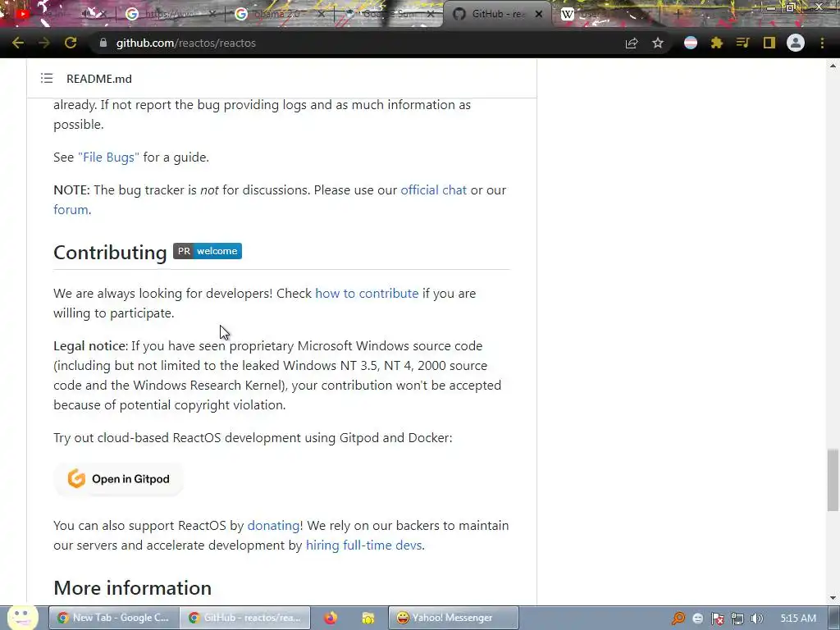Open the Start menu smiley button
The width and height of the screenshot is (840, 630).
pyautogui.click(x=22, y=617)
